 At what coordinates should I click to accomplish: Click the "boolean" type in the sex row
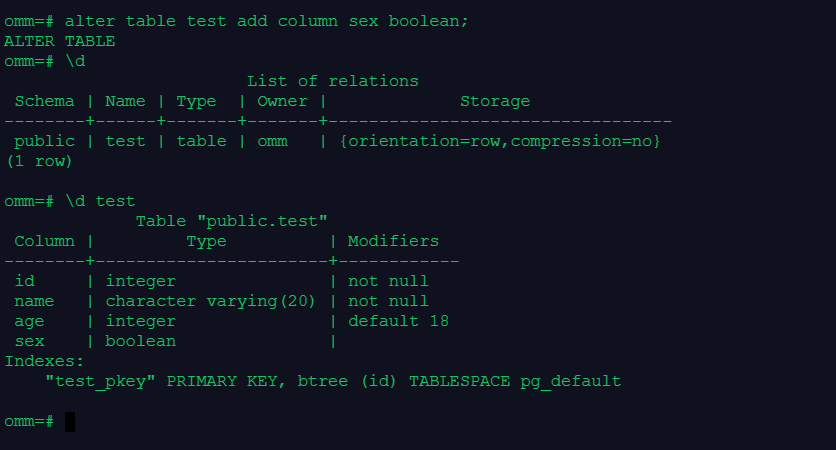coord(140,341)
